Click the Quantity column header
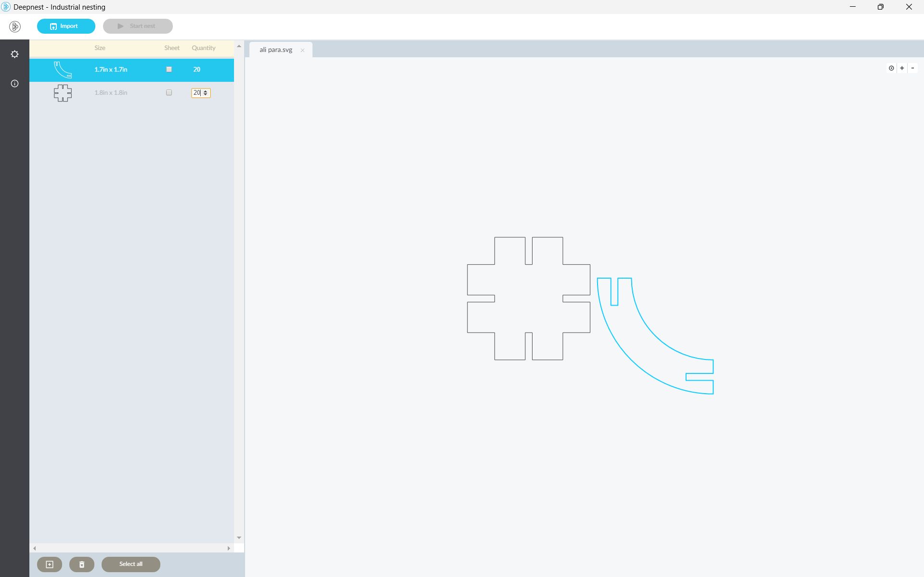This screenshot has width=924, height=577. pyautogui.click(x=204, y=48)
